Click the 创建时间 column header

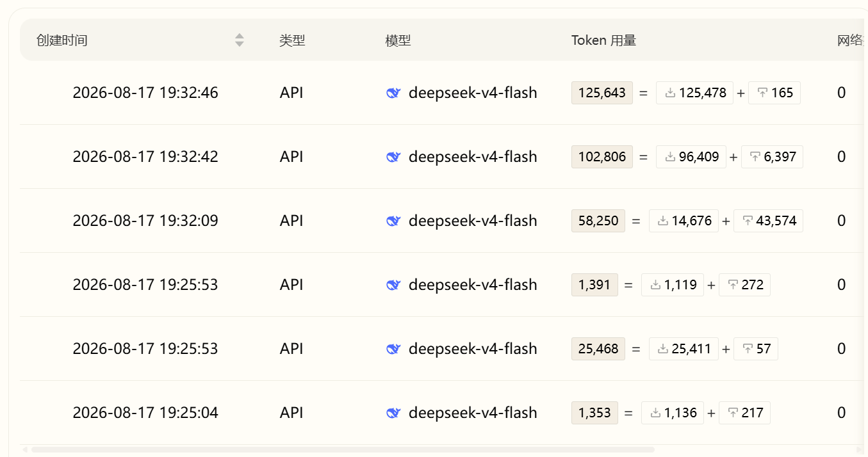(62, 40)
